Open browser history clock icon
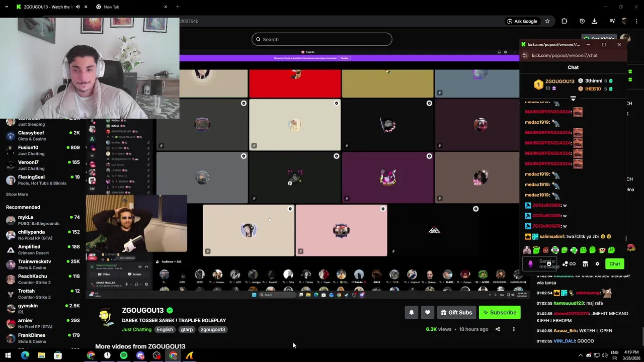 point(582,21)
